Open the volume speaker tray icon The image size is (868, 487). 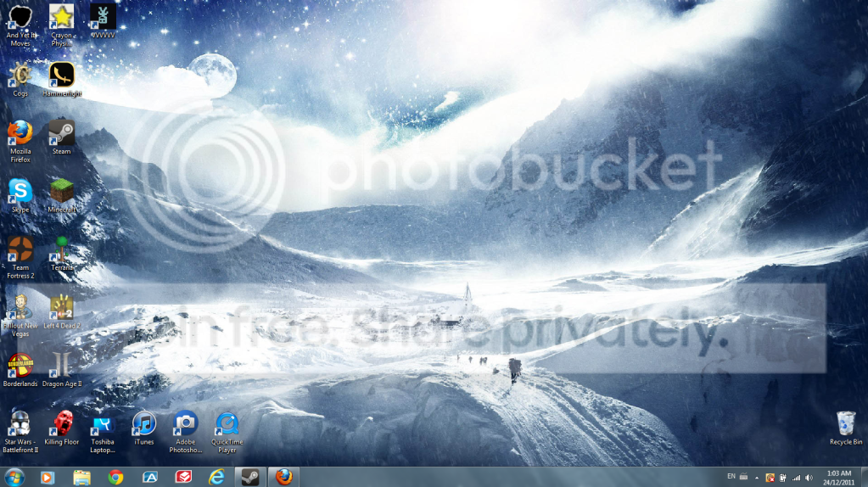pyautogui.click(x=809, y=478)
